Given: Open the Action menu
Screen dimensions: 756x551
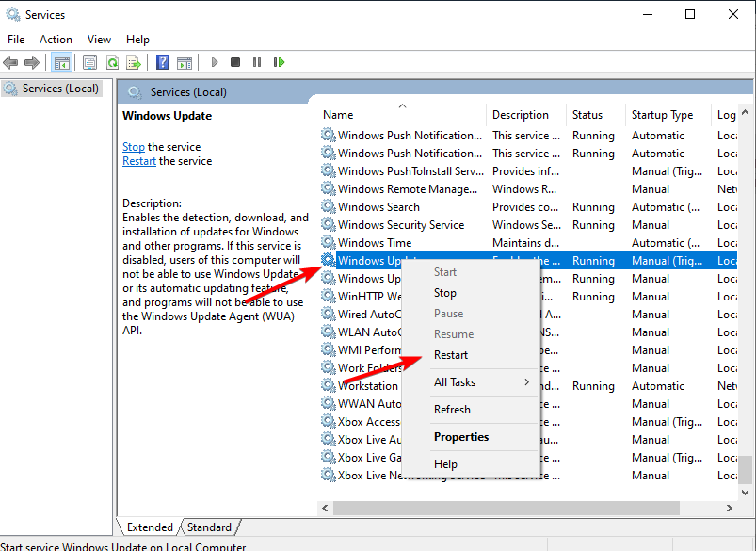Looking at the screenshot, I should (x=56, y=39).
